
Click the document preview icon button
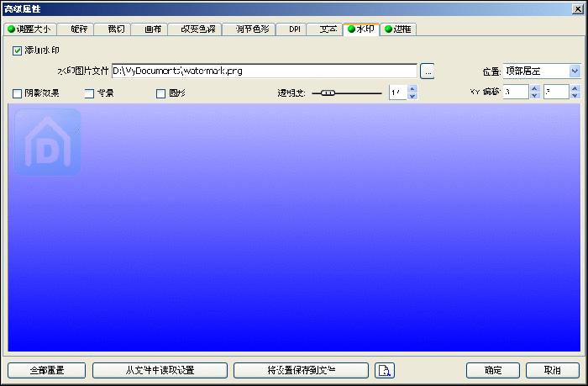pos(385,371)
